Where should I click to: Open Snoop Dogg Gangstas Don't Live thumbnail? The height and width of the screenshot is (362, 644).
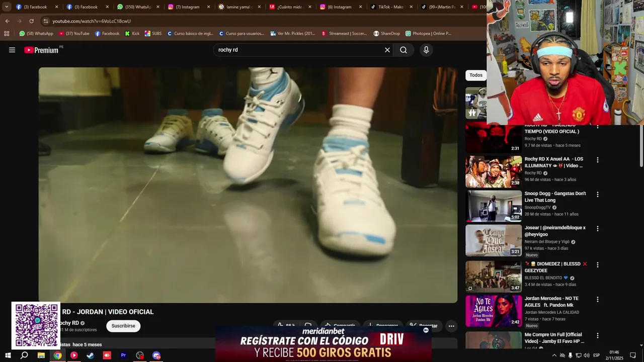494,206
